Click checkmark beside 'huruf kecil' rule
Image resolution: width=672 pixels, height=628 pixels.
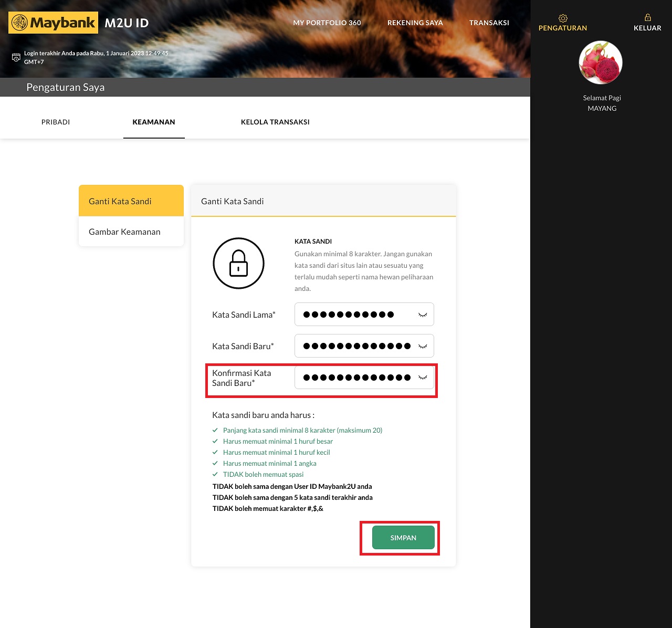215,452
